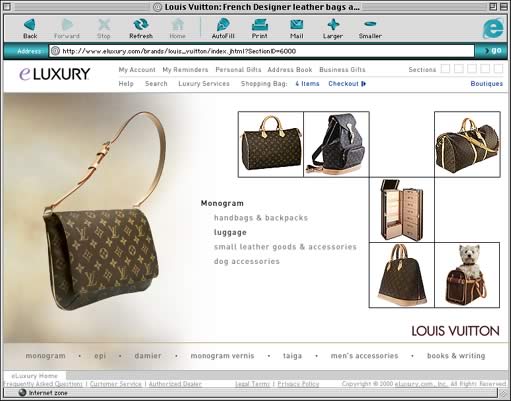Click window close box in title bar

click(6, 6)
